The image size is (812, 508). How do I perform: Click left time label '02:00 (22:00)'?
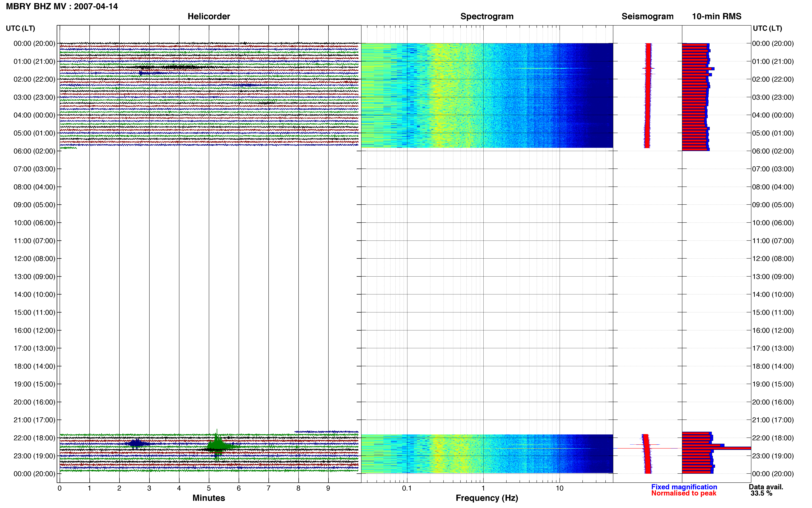[x=34, y=79]
